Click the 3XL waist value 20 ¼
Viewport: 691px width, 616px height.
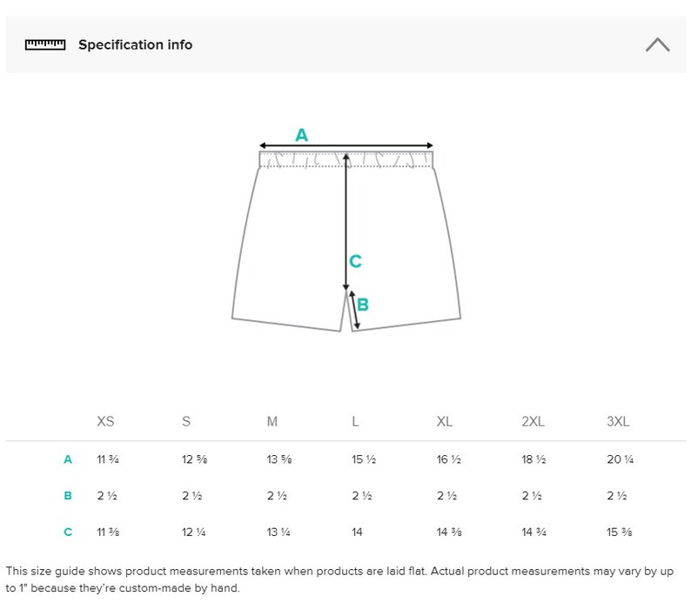[620, 459]
